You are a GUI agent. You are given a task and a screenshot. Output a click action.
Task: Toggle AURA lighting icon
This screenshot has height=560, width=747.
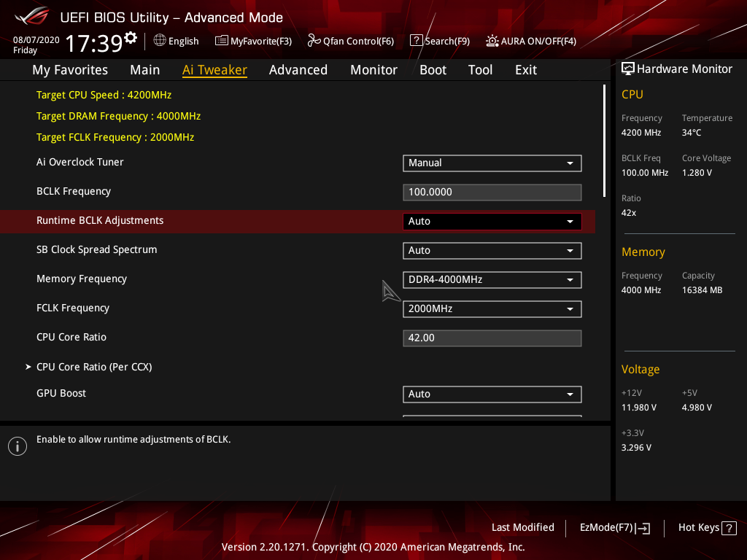tap(492, 41)
